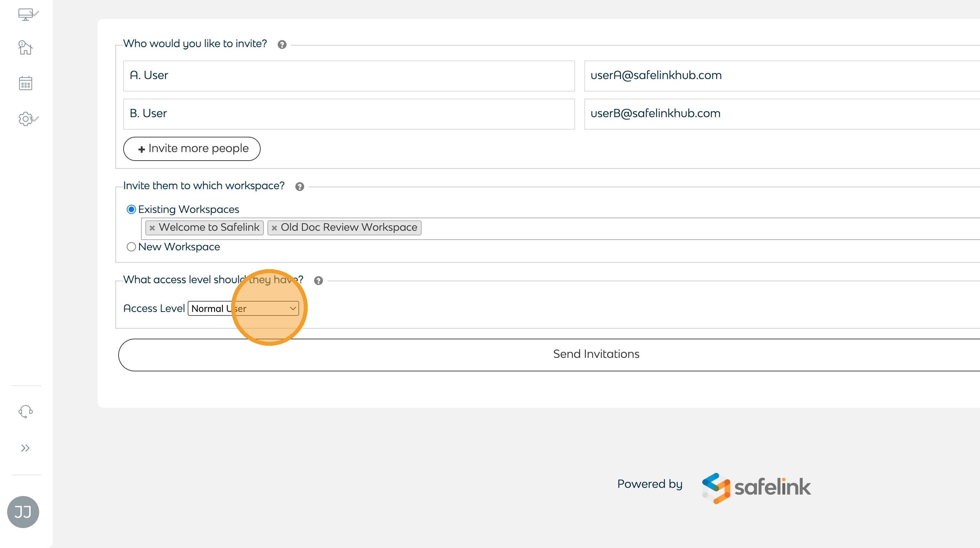The height and width of the screenshot is (548, 980).
Task: Click the Send Invitations button
Action: click(596, 354)
